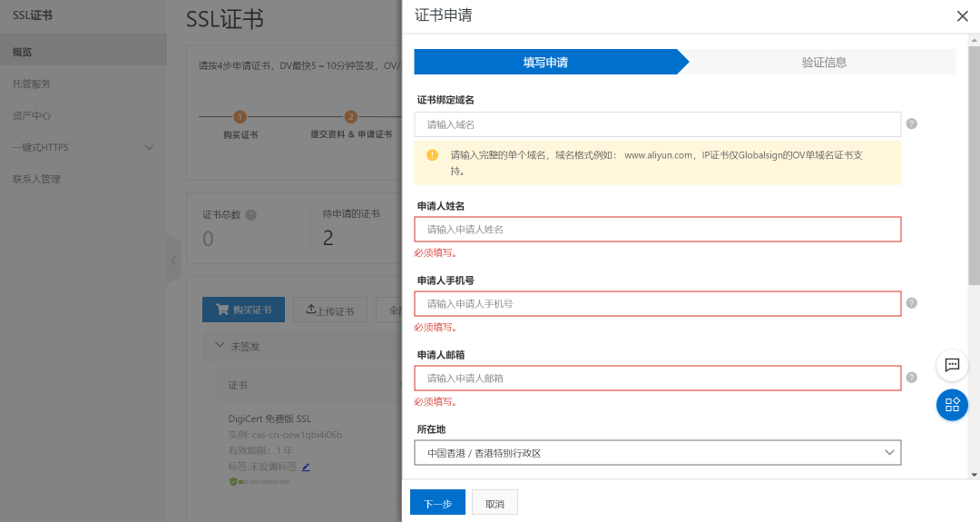Focus the 申请人姓名 input field
980x522 pixels.
tap(658, 230)
